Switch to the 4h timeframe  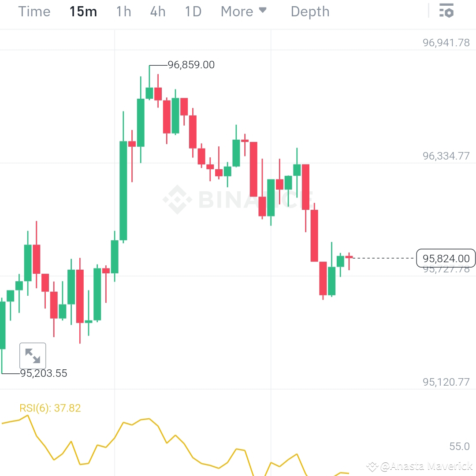pyautogui.click(x=157, y=11)
